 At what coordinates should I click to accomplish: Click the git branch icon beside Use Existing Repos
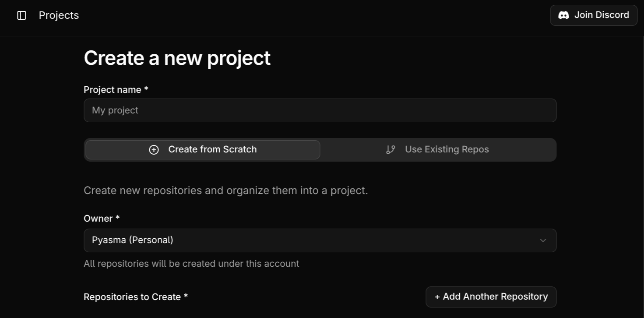[390, 149]
